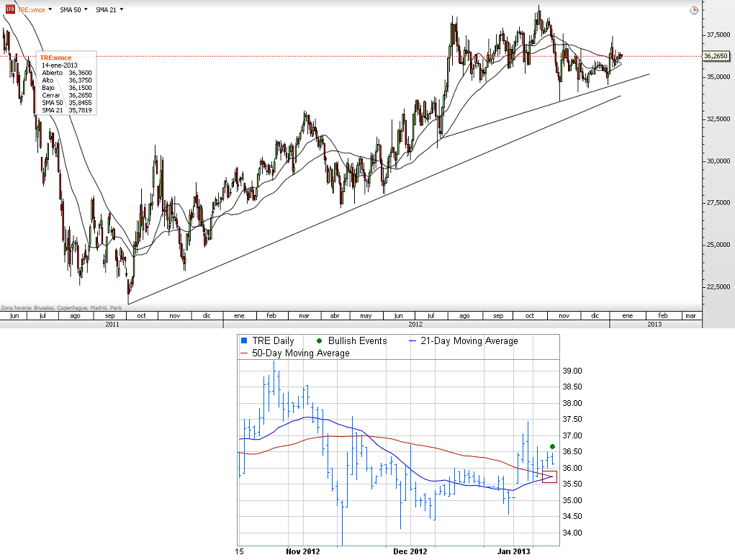
Task: Click the Bullish Events legend entry
Action: coord(351,340)
